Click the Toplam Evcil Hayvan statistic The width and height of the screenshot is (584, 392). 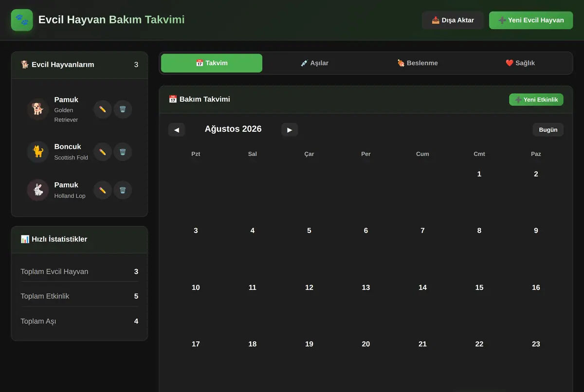pos(79,271)
